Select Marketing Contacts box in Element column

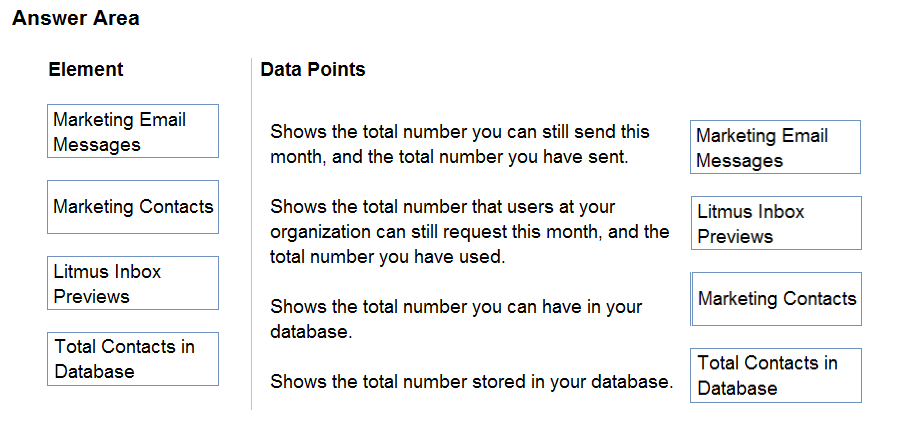[x=133, y=207]
